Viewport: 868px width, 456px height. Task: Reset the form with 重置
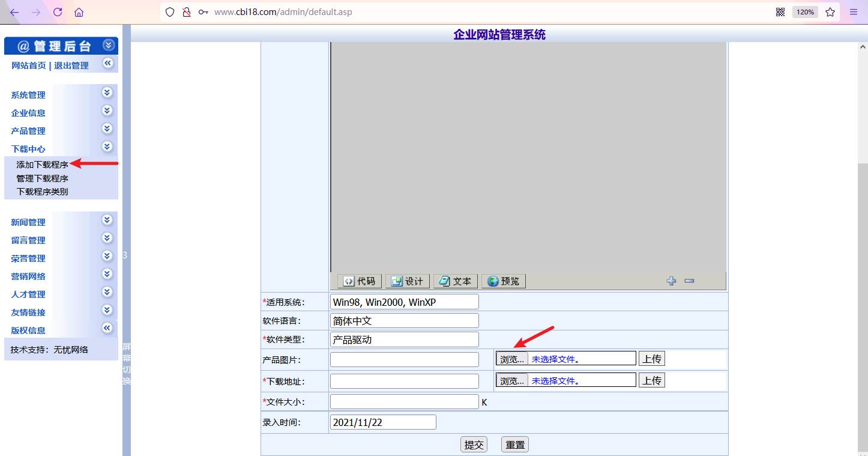[515, 445]
